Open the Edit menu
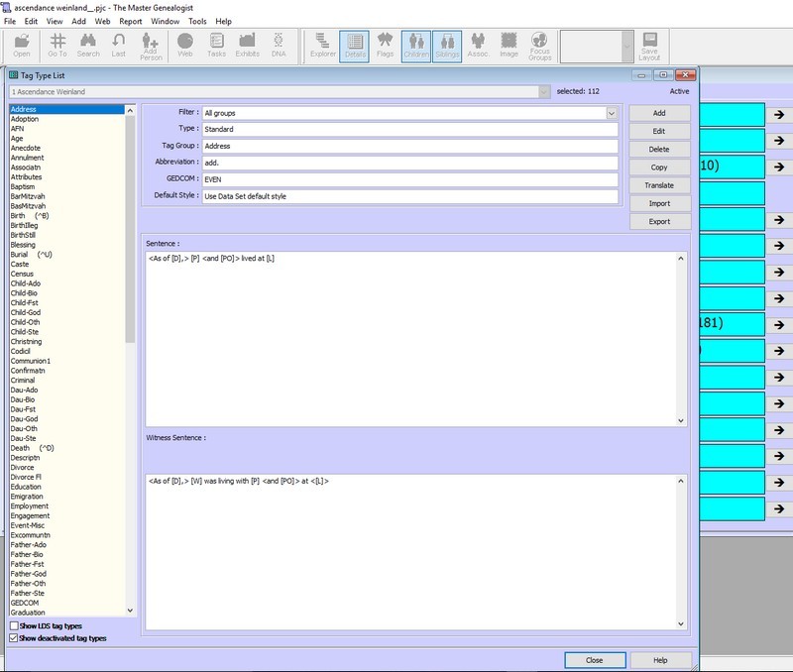Viewport: 793px width, 672px height. coord(31,21)
